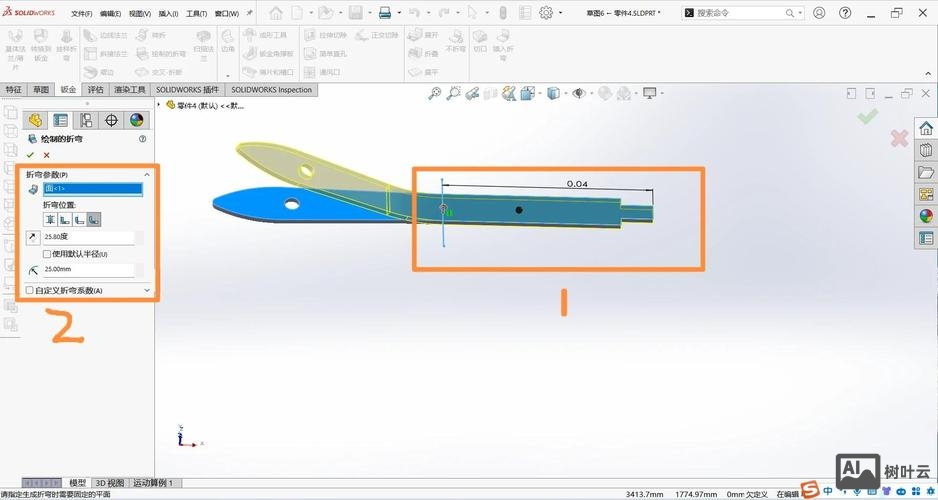Open the ConfigurationManager tab icon
The height and width of the screenshot is (500, 938).
point(86,120)
